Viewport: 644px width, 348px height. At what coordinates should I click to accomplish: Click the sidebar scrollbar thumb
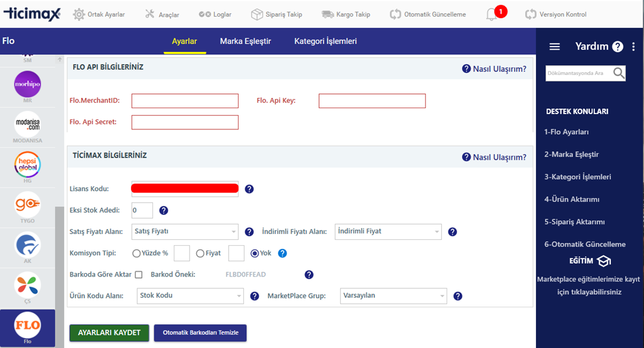click(x=60, y=277)
